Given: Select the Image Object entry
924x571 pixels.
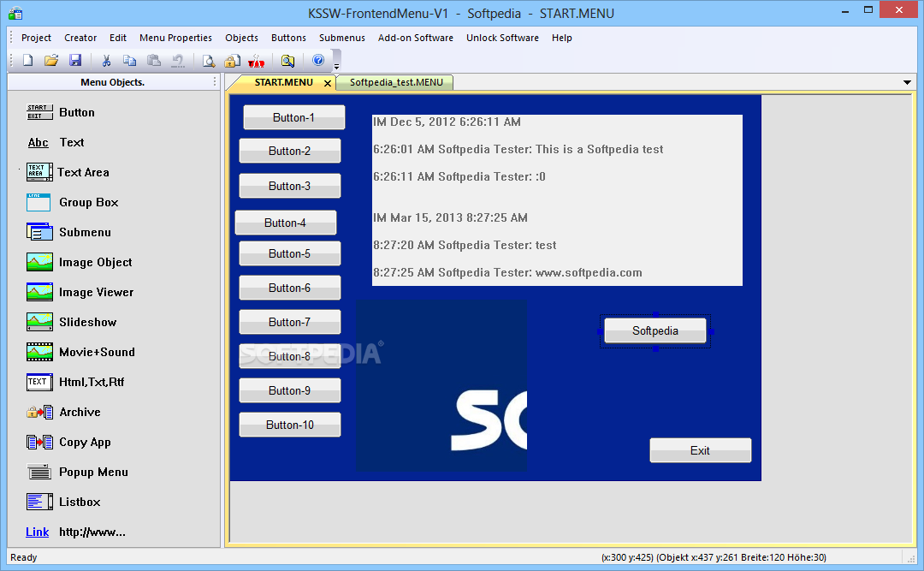Looking at the screenshot, I should click(79, 263).
